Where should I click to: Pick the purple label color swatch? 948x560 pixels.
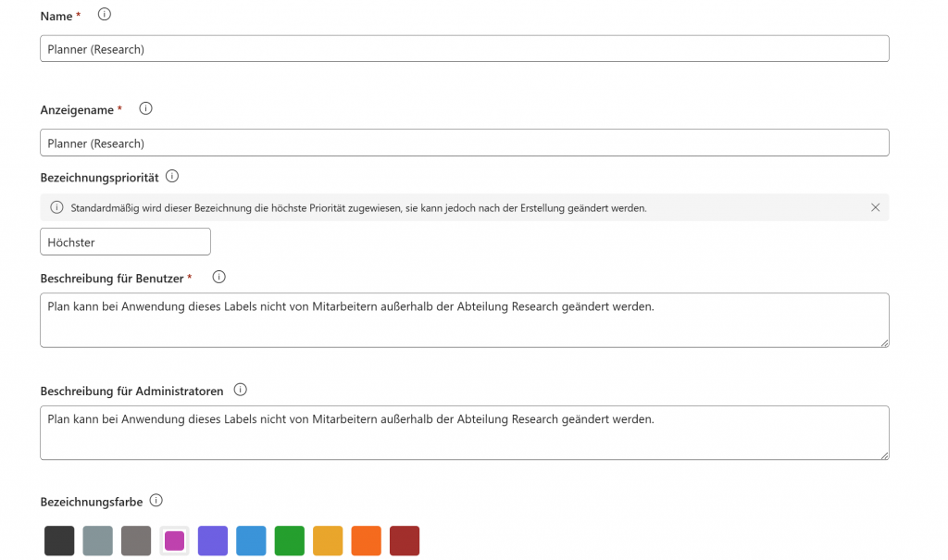(213, 541)
